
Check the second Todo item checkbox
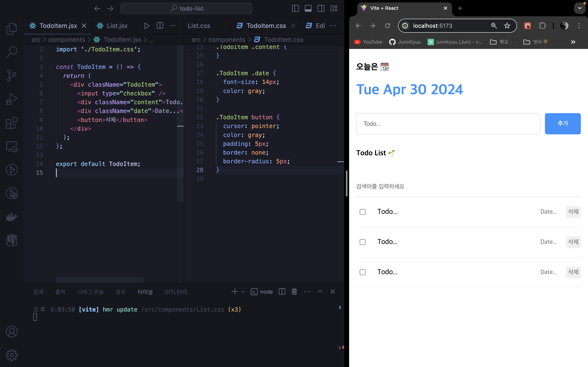[x=362, y=242]
